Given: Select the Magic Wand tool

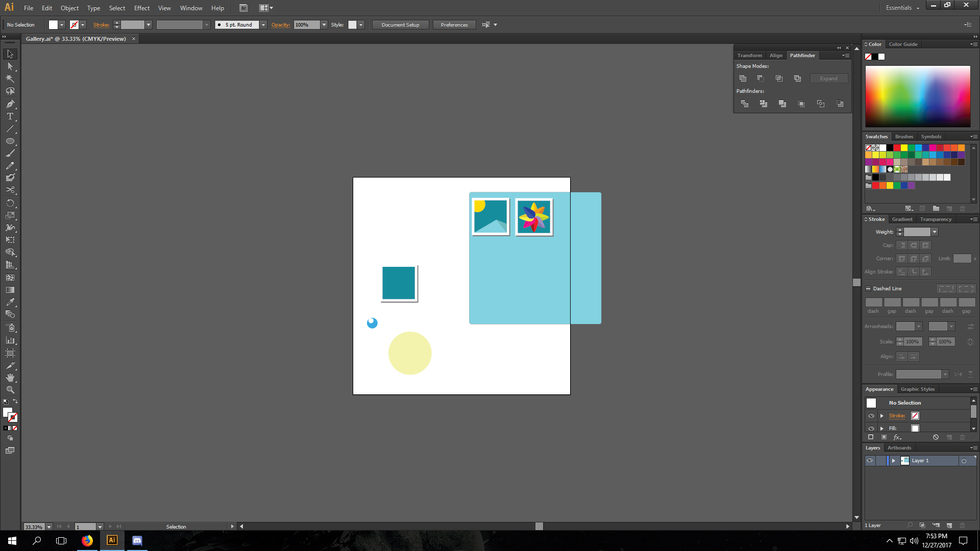Looking at the screenshot, I should point(10,79).
